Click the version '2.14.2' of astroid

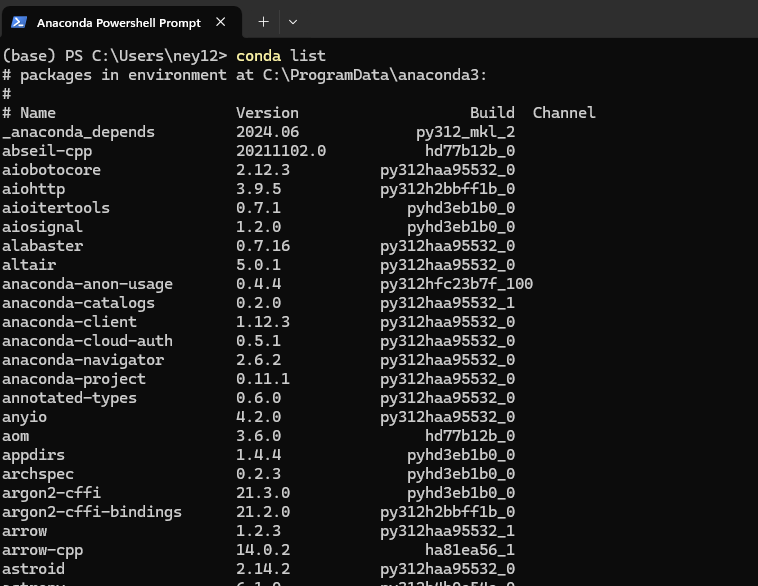pos(263,569)
